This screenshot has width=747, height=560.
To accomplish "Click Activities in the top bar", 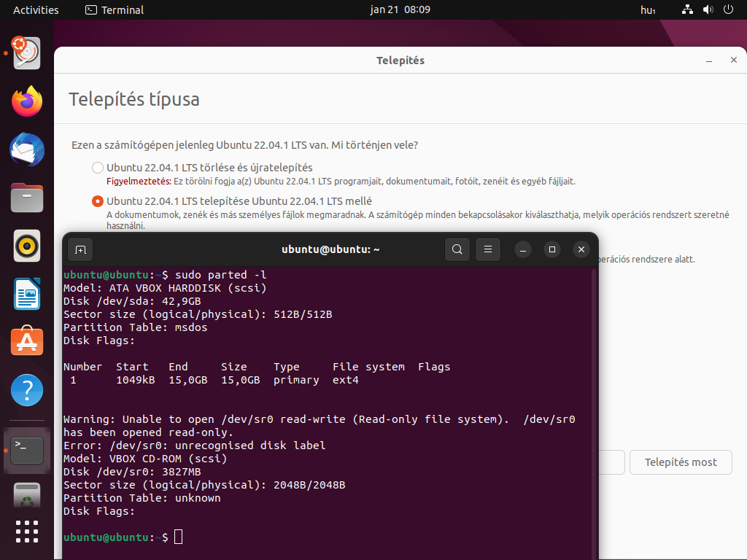I will pos(36,10).
